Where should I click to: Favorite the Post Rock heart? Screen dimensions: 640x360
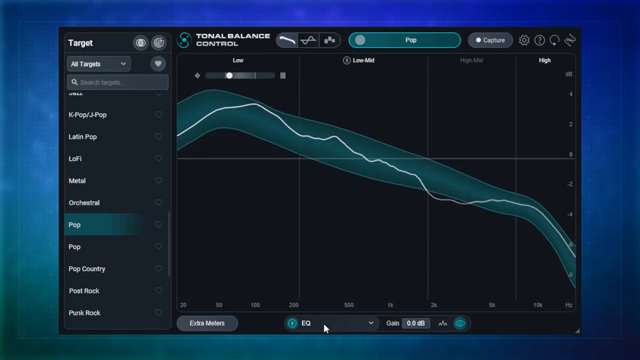[158, 291]
